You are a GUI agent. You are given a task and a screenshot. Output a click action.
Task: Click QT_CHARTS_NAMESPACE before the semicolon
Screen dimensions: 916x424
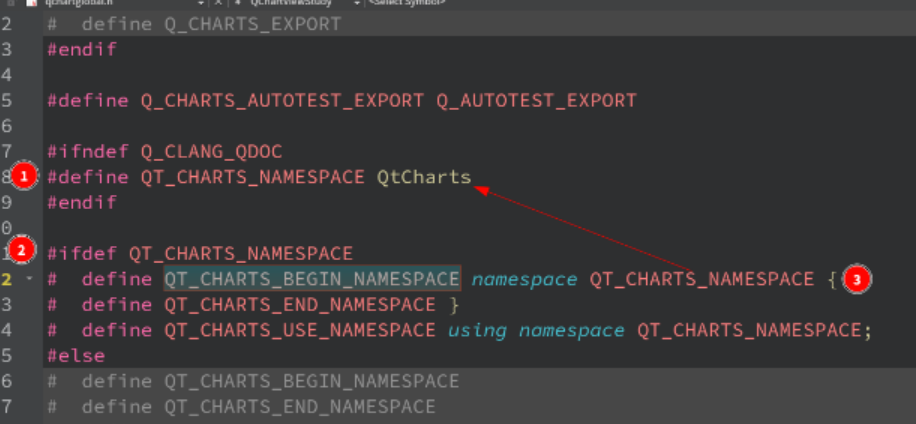pos(749,330)
